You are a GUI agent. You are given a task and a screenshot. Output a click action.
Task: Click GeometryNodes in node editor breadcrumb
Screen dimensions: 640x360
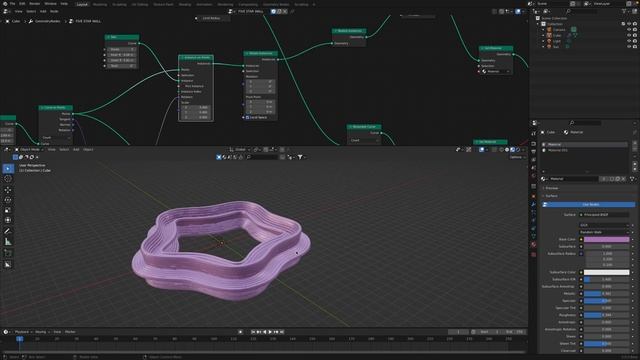point(47,21)
